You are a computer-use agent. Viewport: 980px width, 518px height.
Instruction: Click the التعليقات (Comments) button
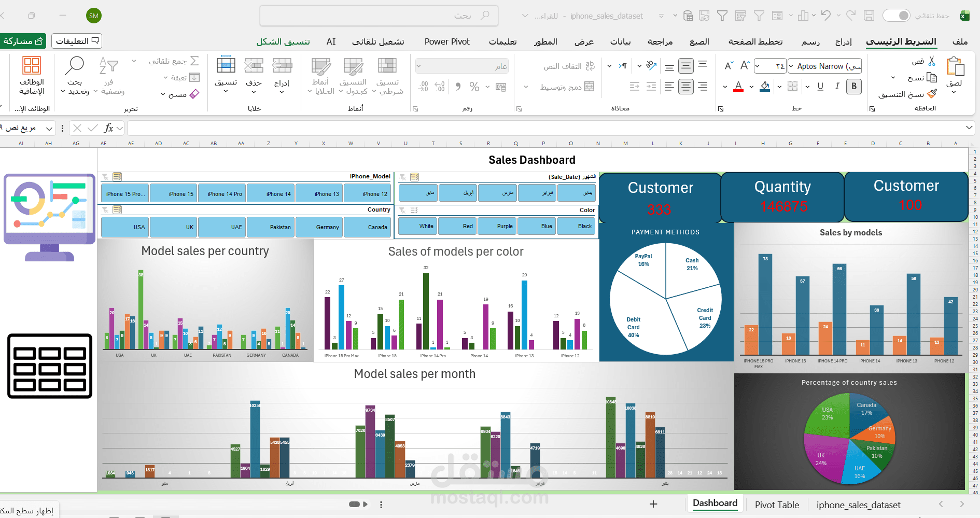(77, 41)
